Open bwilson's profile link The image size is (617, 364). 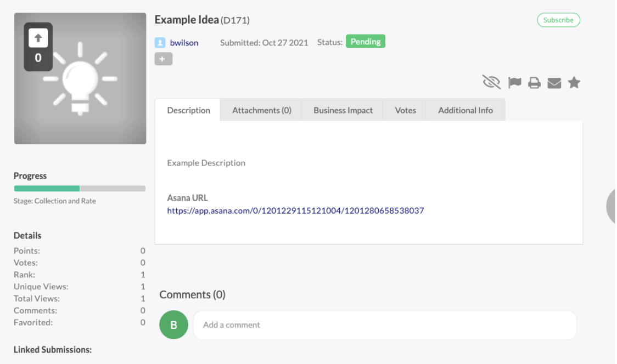point(184,43)
